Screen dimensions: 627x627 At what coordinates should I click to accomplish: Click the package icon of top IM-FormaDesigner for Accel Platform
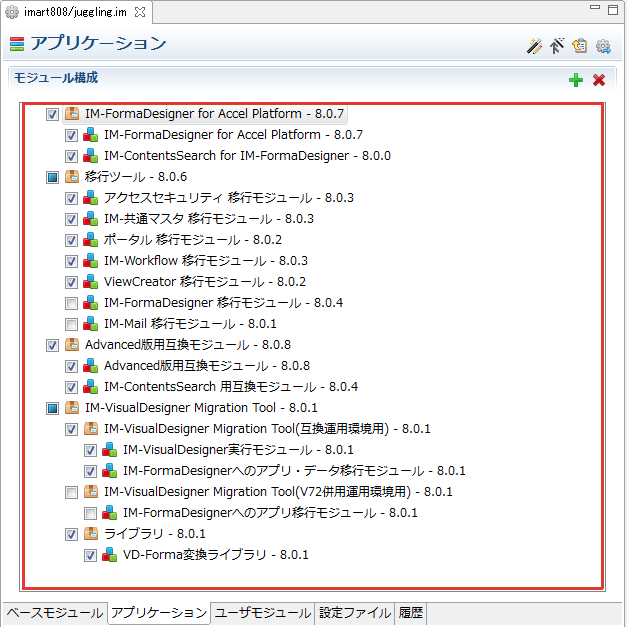tap(72, 114)
